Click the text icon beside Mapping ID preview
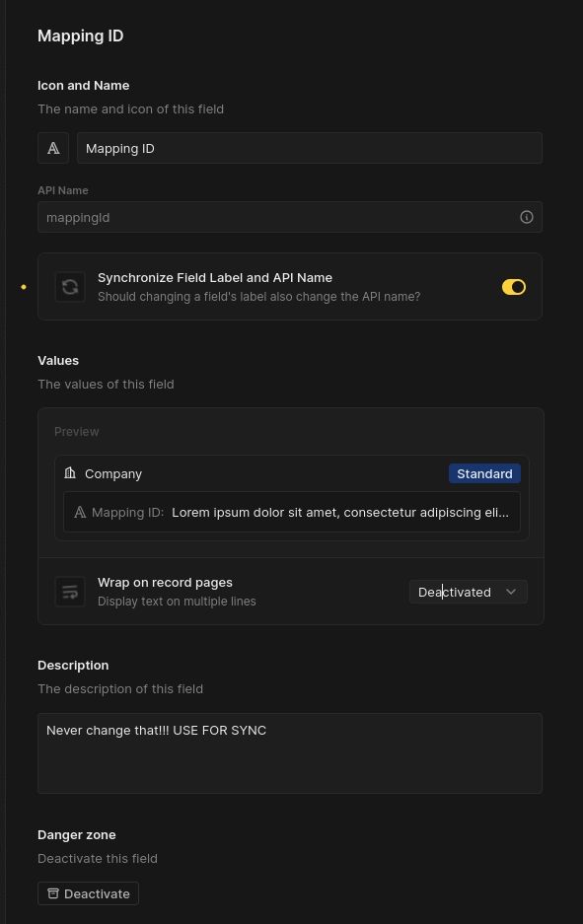This screenshot has width=583, height=924. point(80,512)
